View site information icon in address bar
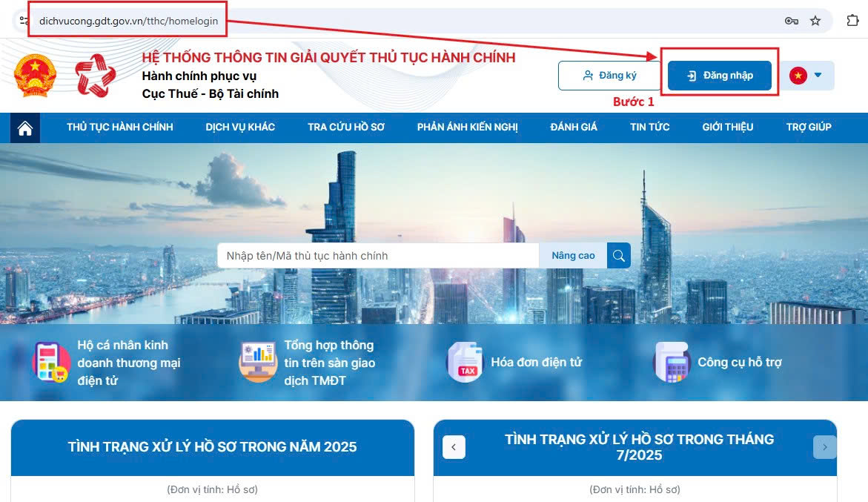This screenshot has width=868, height=502. pos(24,21)
